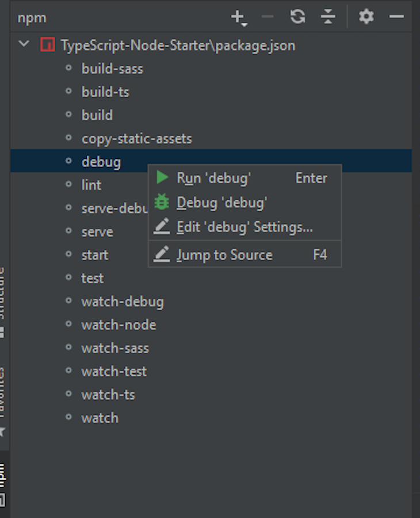Click Jump to Source in the context menu
Screen dimensions: 420x518
coord(224,254)
